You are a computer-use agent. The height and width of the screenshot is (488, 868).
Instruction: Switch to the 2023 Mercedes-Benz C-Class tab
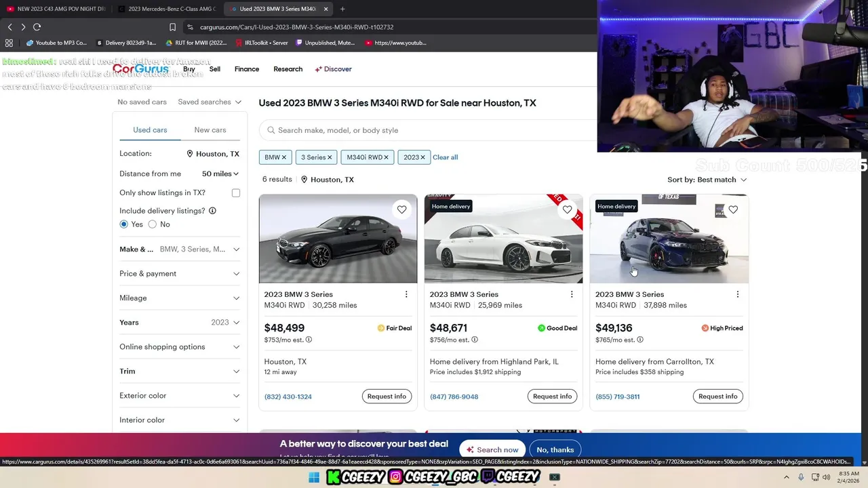[x=167, y=9]
